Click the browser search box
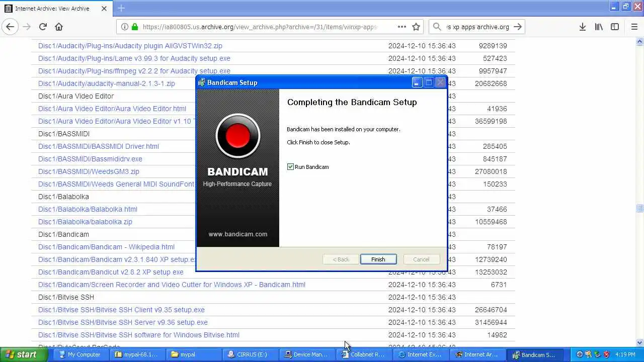Screen dimensions: 644x362 477,27
